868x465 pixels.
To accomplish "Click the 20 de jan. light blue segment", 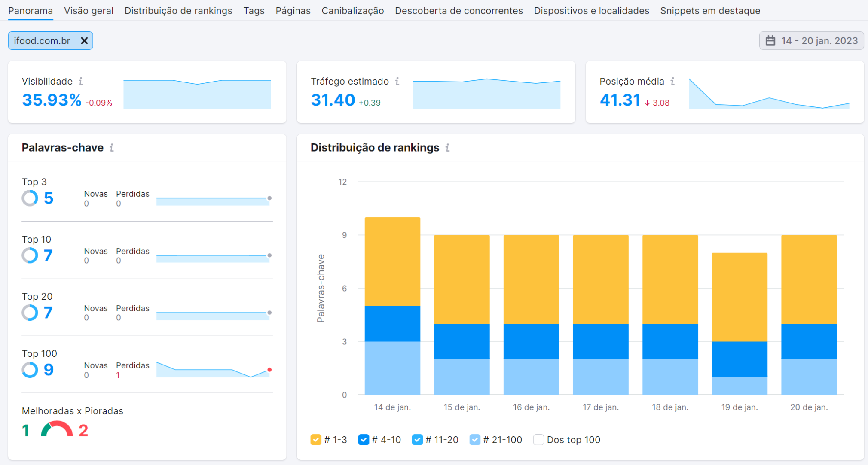I will tap(809, 377).
